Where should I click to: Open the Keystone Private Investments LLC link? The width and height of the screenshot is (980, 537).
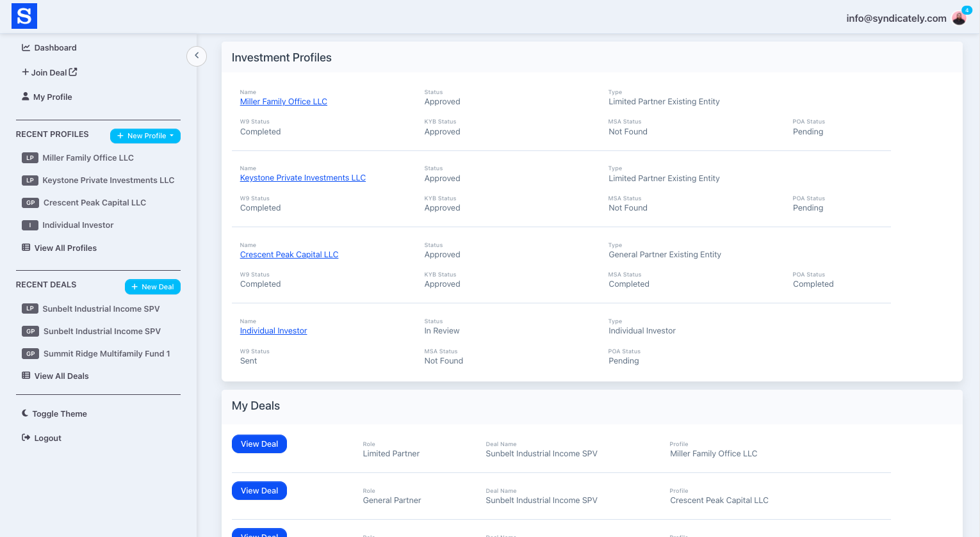(x=302, y=178)
